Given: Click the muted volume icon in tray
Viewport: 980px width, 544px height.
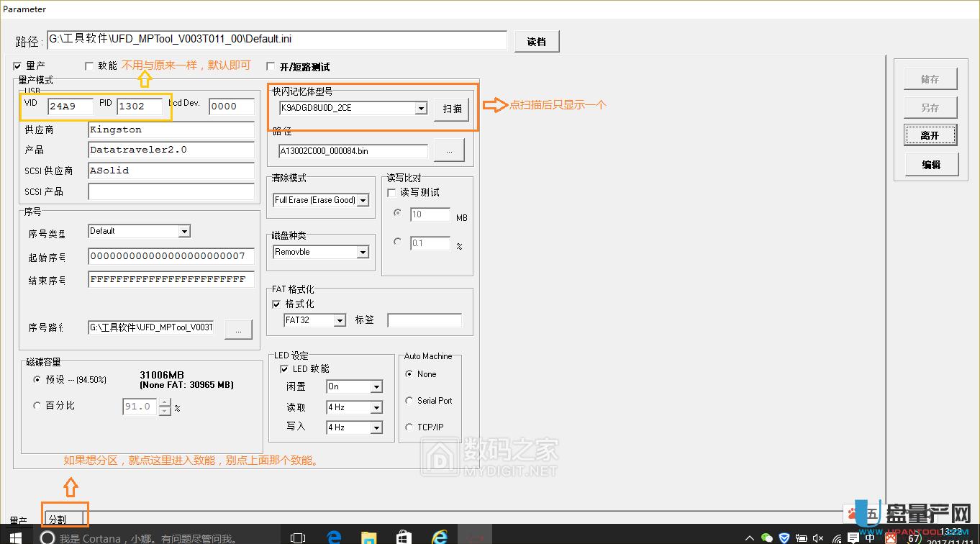Looking at the screenshot, I should (818, 538).
